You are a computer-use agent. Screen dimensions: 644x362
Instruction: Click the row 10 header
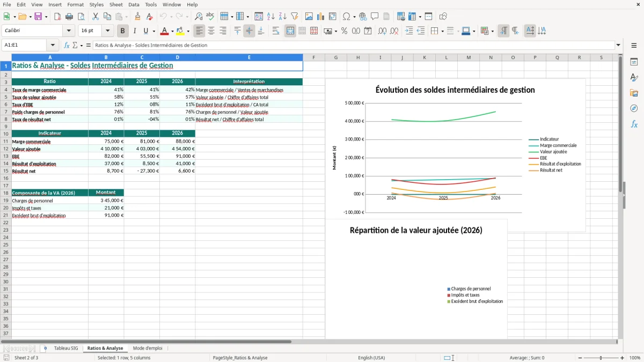pos(6,134)
